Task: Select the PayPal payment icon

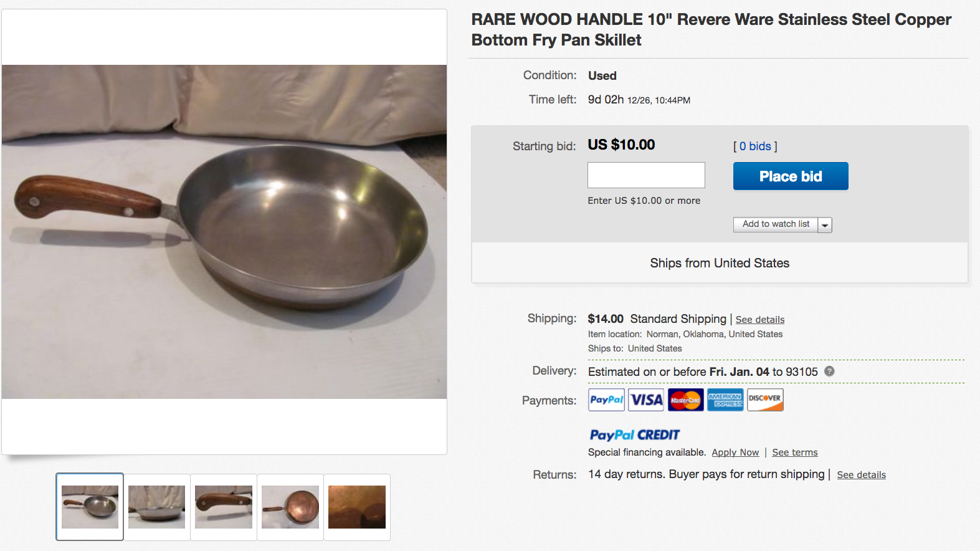Action: (x=606, y=400)
